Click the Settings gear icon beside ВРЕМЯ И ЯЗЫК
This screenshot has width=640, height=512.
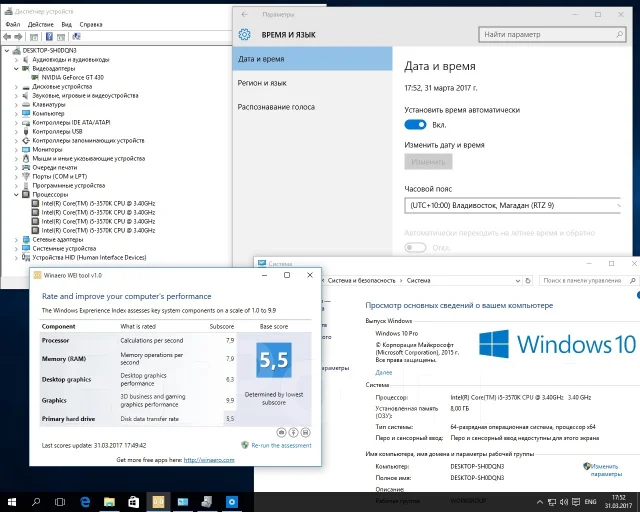(244, 34)
